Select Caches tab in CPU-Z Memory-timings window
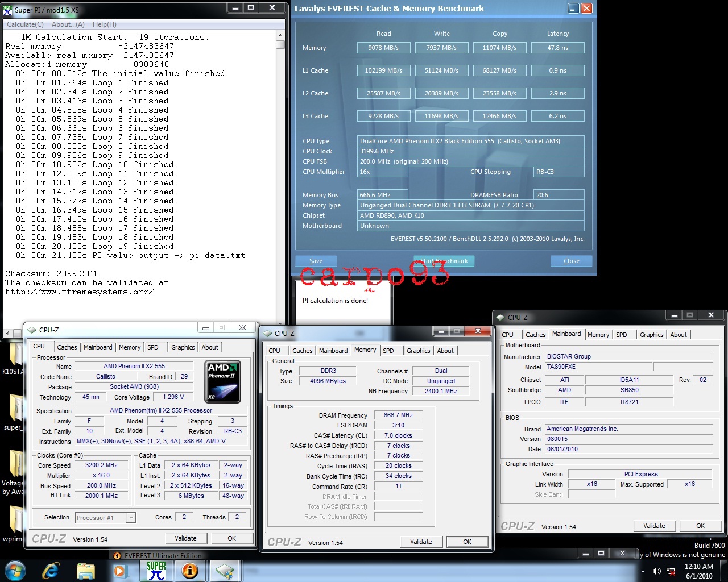728x582 pixels. pyautogui.click(x=302, y=351)
